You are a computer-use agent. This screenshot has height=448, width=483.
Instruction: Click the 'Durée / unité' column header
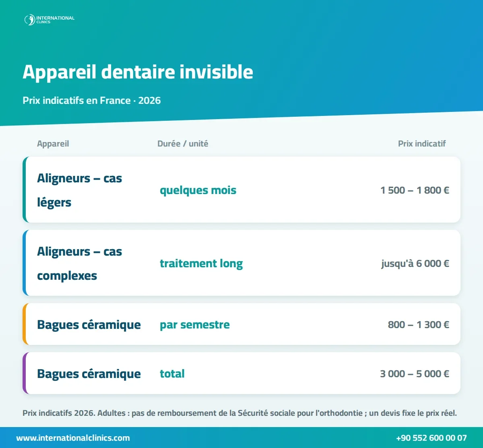pyautogui.click(x=183, y=144)
